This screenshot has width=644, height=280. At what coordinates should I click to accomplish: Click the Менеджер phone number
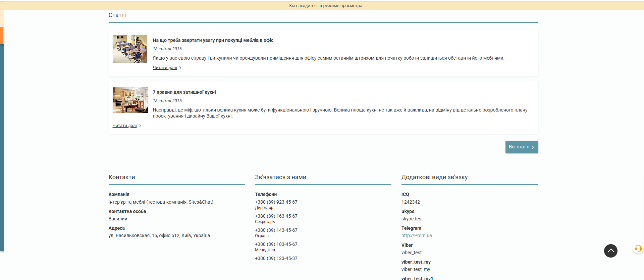tap(276, 244)
